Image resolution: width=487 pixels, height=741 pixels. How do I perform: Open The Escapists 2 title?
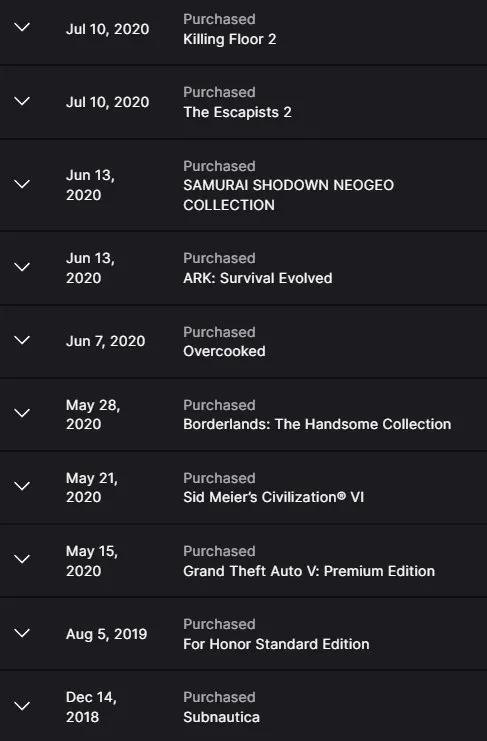click(x=237, y=112)
